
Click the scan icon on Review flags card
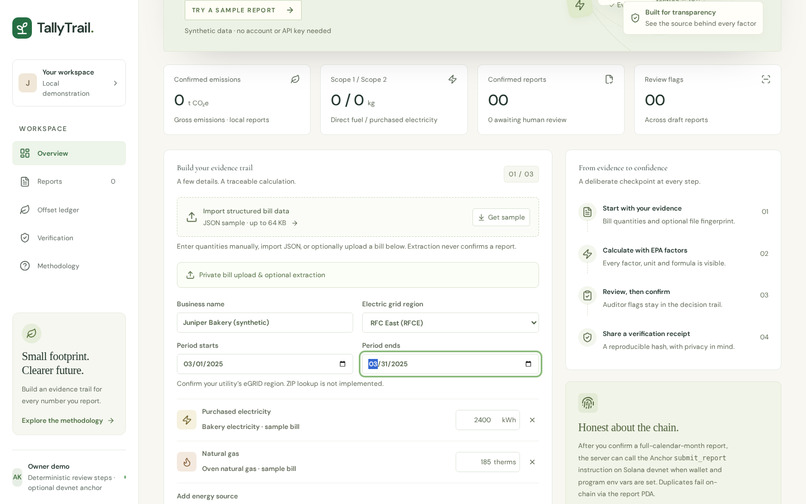[x=766, y=79]
